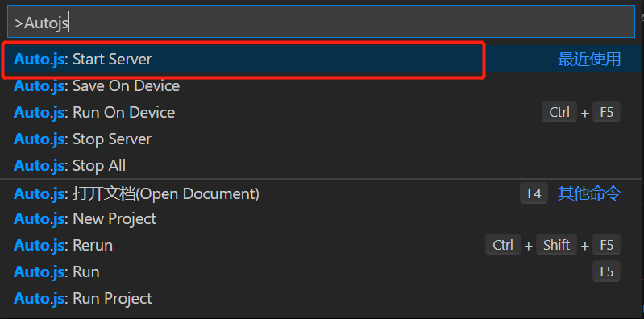Click the Shift key badge on the Rerun row
644x319 pixels.
pyautogui.click(x=556, y=245)
